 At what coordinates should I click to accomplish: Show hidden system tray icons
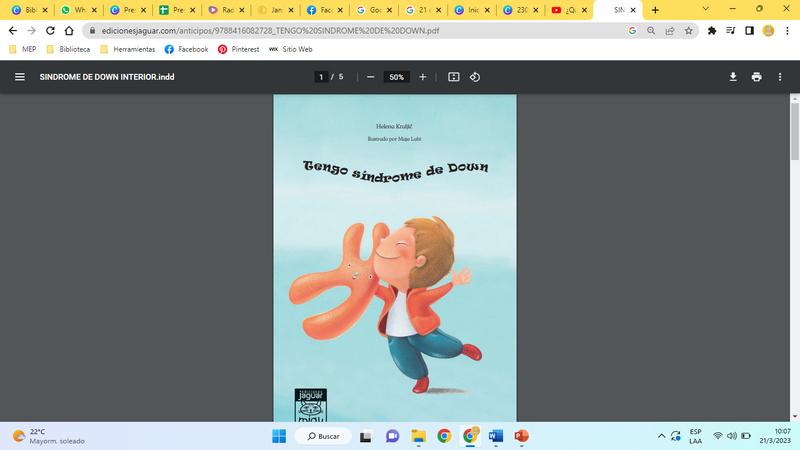(x=661, y=436)
